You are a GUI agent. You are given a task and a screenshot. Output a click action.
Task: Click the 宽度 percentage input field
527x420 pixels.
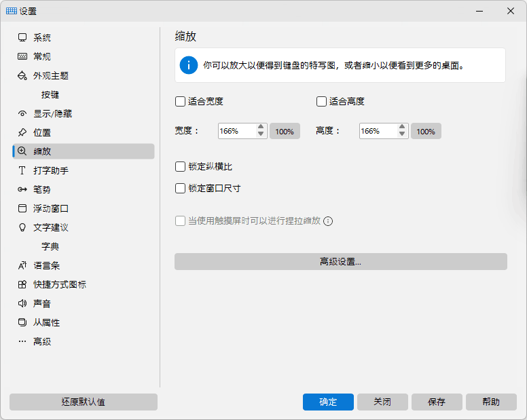(237, 131)
